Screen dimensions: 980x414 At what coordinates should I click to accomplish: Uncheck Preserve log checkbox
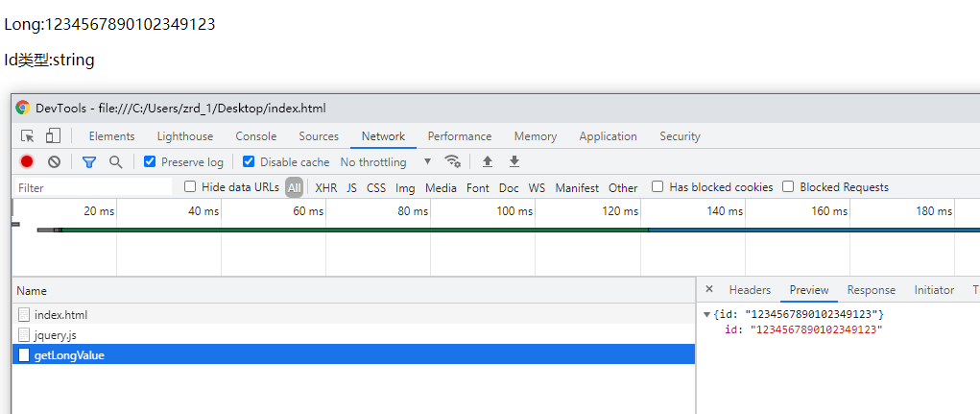[150, 162]
